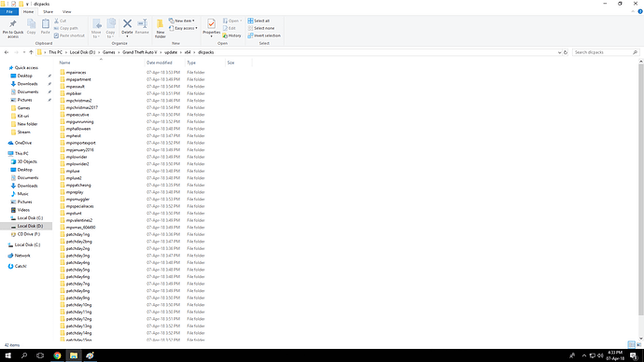Open OneDrive in navigation pane
This screenshot has height=362, width=644.
coord(23,143)
